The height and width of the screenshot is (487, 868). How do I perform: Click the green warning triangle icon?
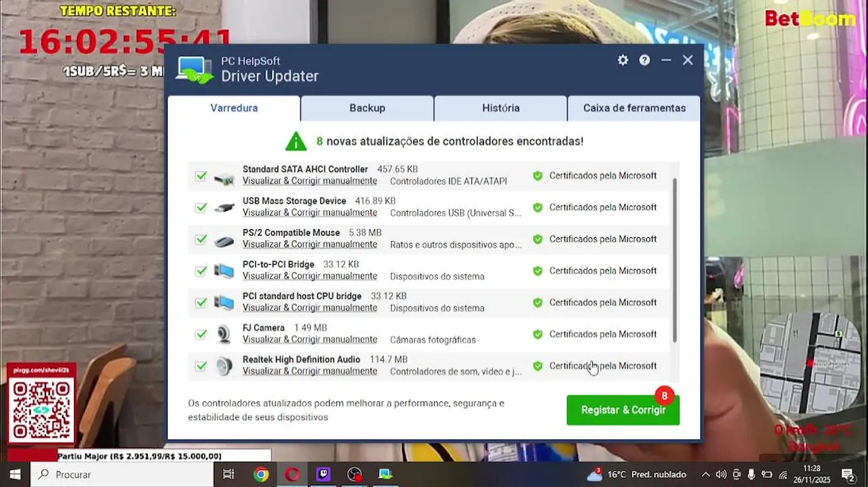[295, 141]
